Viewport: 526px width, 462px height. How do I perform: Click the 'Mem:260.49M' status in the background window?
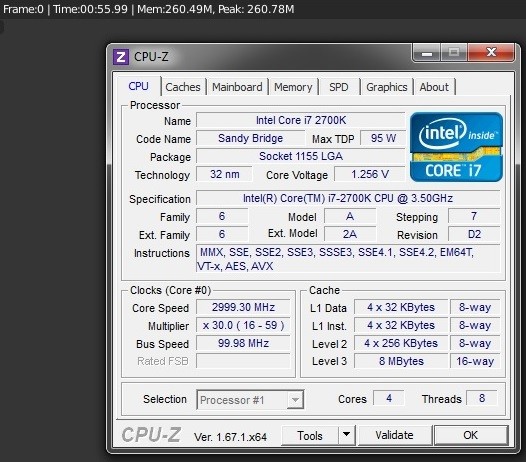(x=175, y=9)
